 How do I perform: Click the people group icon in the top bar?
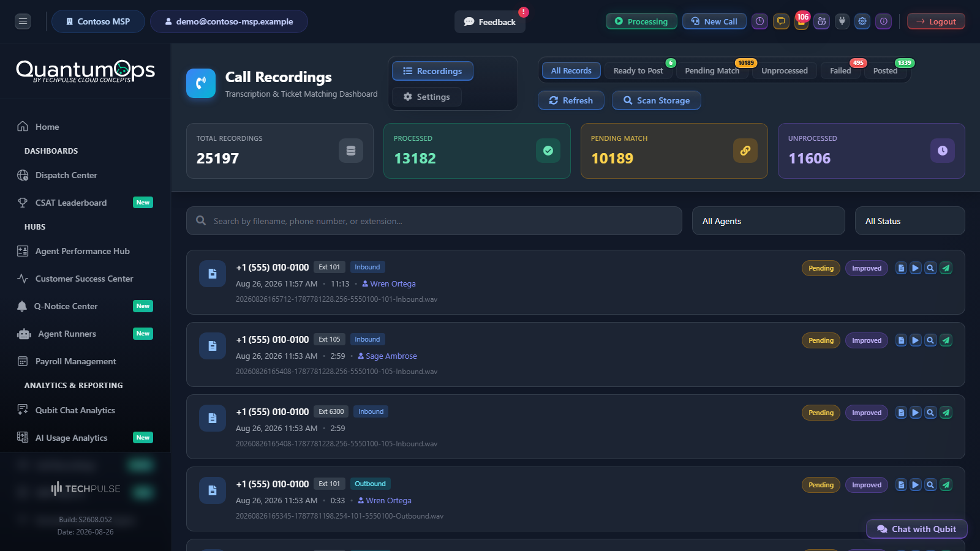tap(822, 21)
